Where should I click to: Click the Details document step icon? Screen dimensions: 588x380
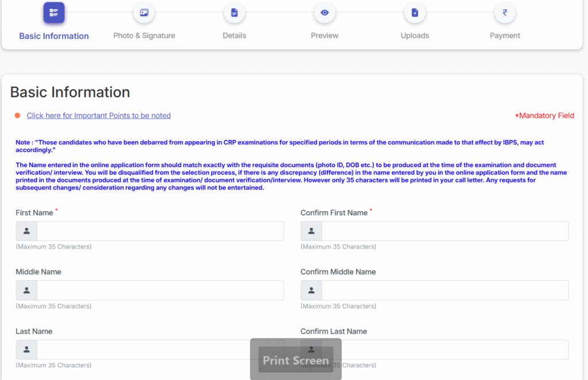pos(234,13)
